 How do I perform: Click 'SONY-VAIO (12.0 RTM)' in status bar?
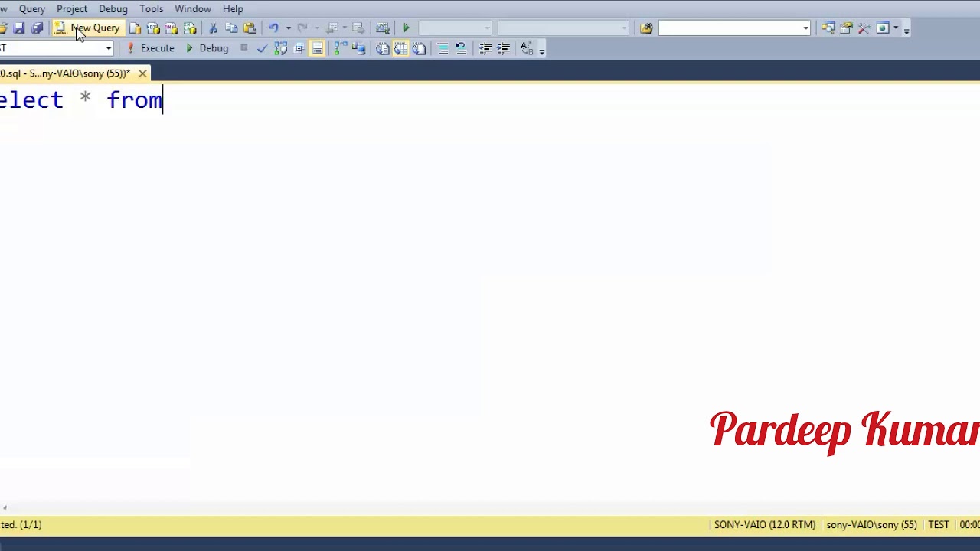(x=765, y=525)
